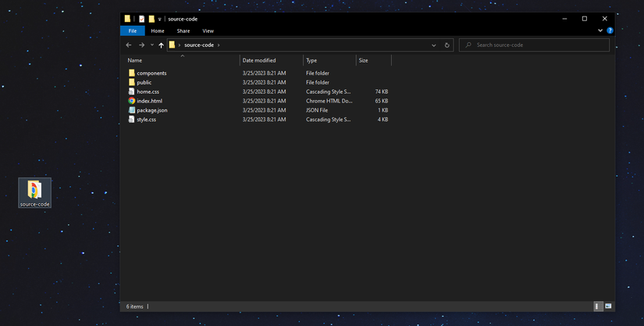Switch to the Home ribbon tab

158,30
